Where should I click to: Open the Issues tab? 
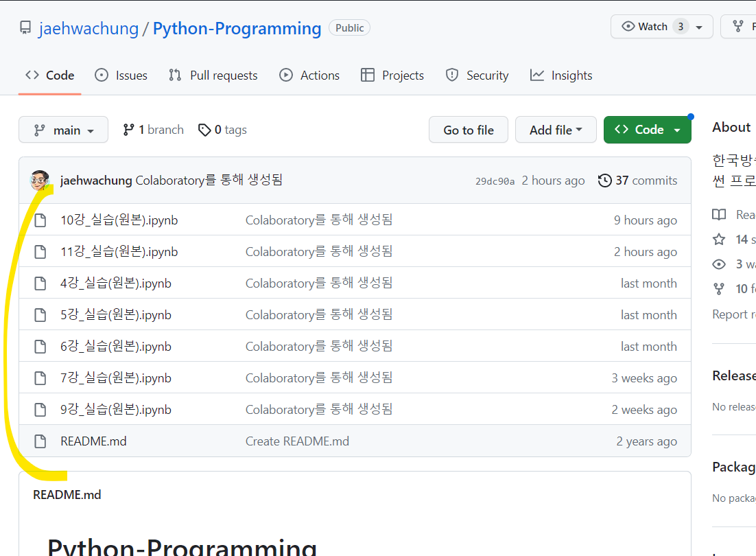point(121,76)
